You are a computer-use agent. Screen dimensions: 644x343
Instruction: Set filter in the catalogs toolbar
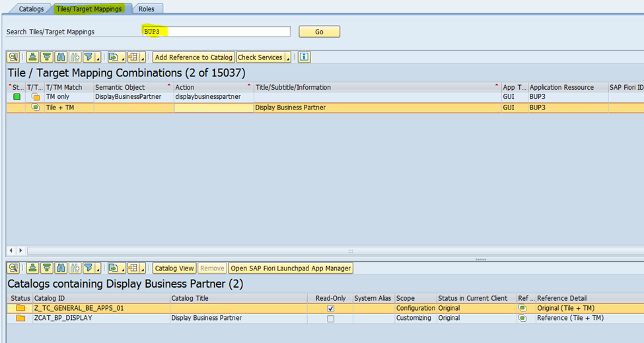(x=89, y=268)
